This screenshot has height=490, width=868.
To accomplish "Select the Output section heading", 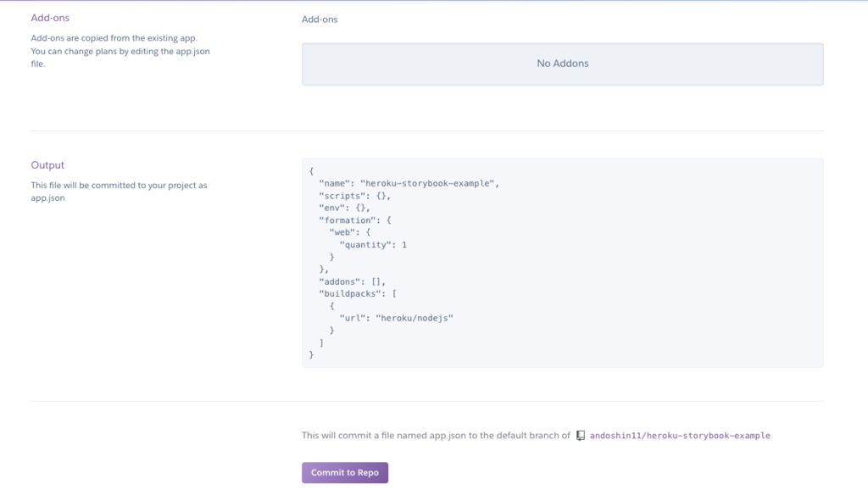I will (x=47, y=165).
